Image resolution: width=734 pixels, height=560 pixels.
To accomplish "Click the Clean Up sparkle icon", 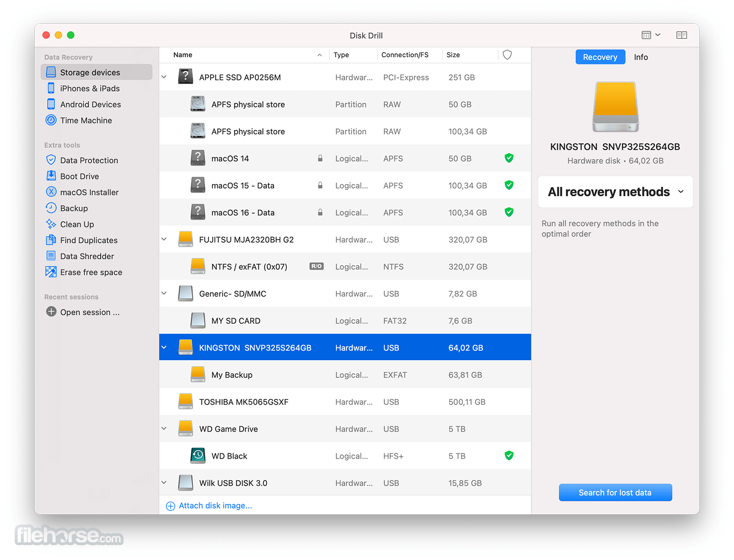I will (51, 224).
